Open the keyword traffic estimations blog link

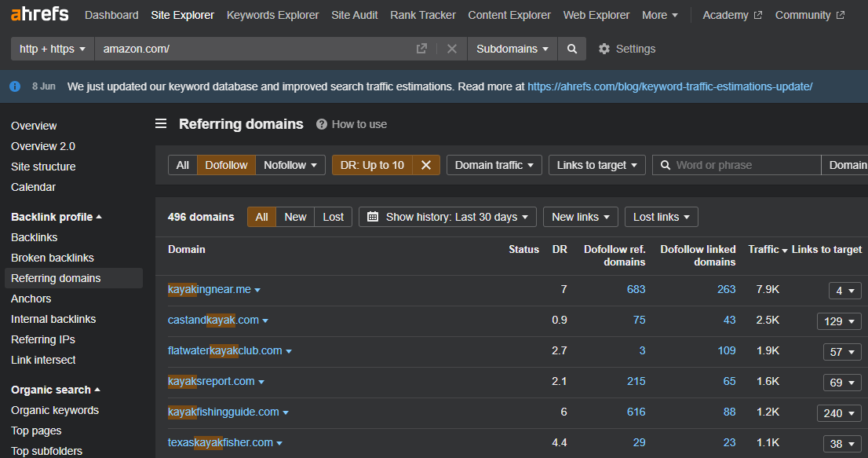(669, 86)
